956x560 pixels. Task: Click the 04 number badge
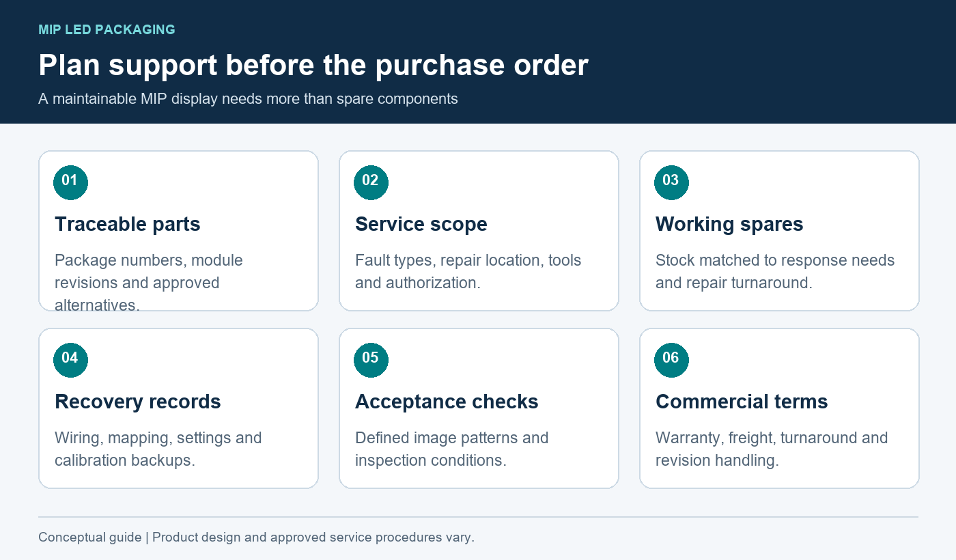[x=70, y=360]
